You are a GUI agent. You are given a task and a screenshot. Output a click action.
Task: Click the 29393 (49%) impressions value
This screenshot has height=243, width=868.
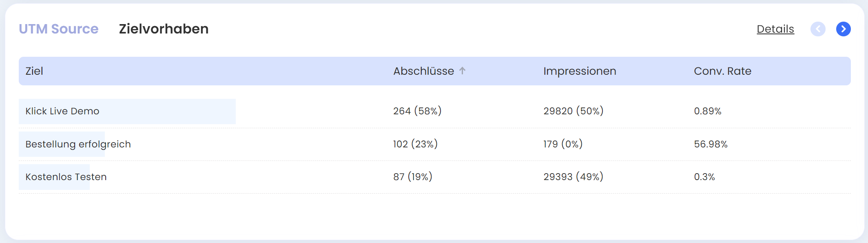coord(573,177)
